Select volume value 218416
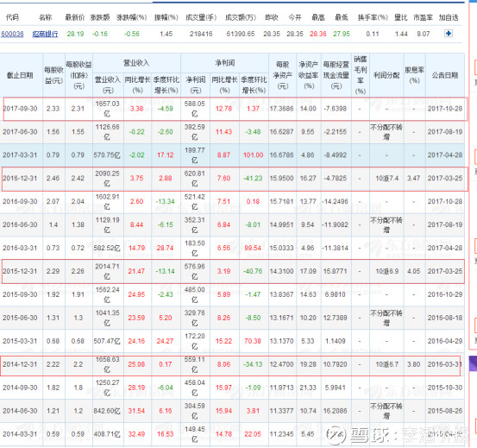 pyautogui.click(x=201, y=34)
